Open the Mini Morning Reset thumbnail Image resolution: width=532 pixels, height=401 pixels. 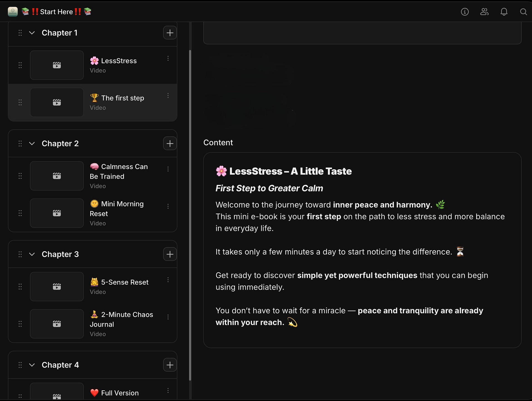[57, 213]
